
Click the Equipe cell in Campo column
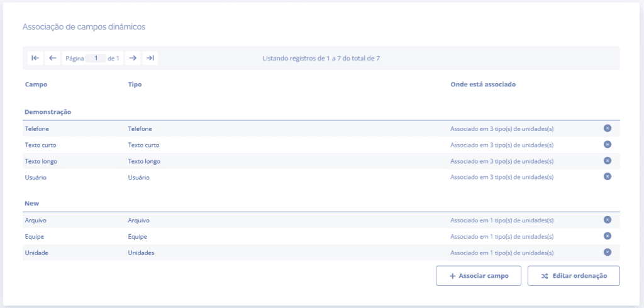coord(35,237)
